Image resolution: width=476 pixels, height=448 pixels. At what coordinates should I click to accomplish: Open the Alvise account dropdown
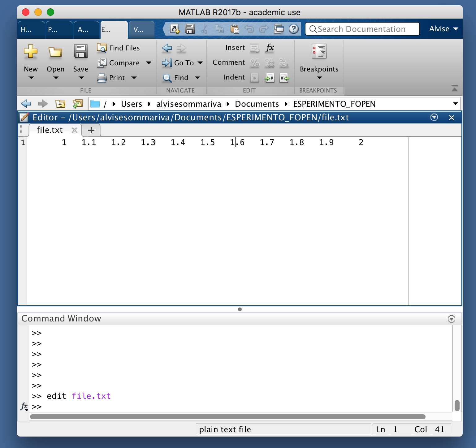444,29
